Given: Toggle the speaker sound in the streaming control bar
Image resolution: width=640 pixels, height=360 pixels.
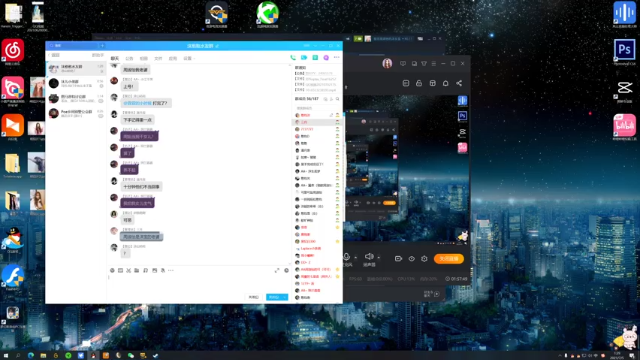Looking at the screenshot, I should 369,256.
